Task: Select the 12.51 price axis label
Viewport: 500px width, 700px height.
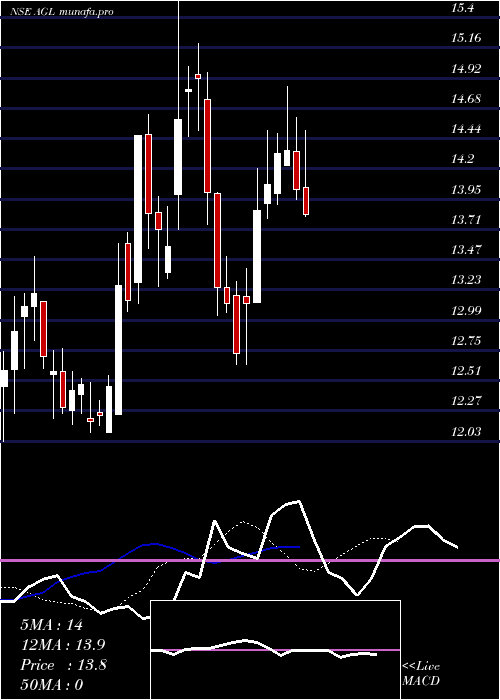Action: (466, 371)
